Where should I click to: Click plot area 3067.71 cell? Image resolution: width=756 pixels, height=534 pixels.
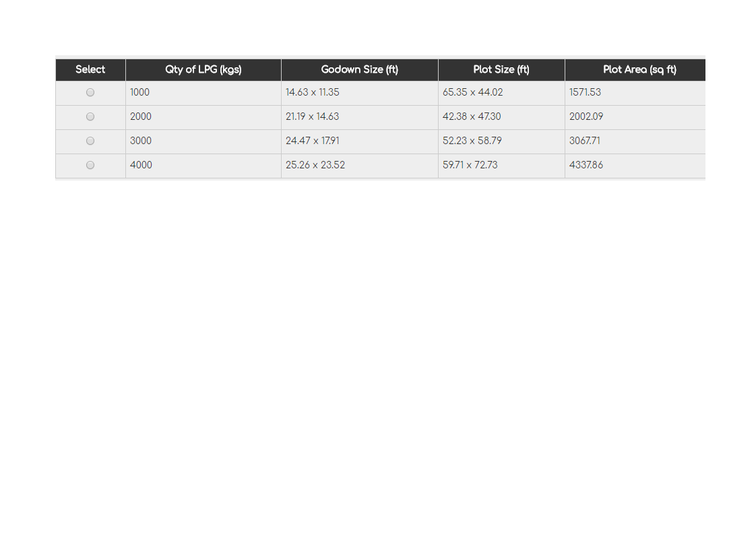635,141
